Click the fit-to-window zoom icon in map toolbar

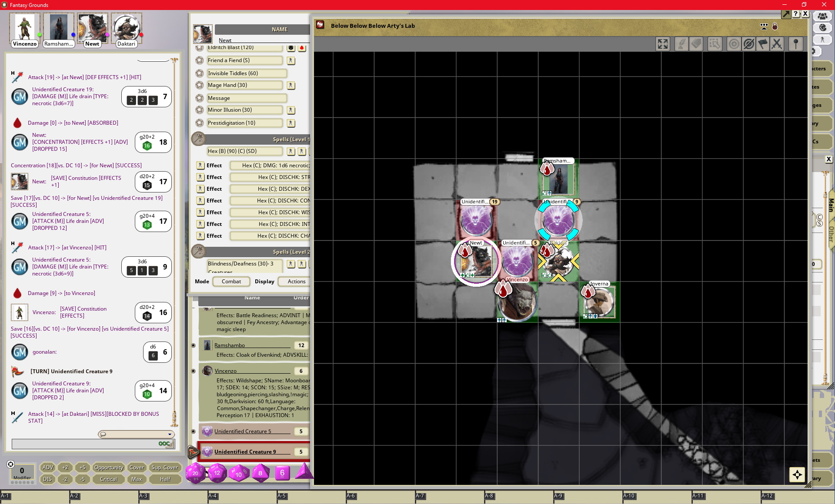[x=662, y=44]
